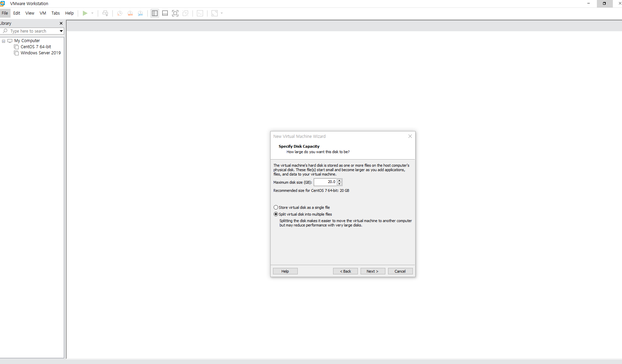Select Store virtual disk as a single file
Image resolution: width=622 pixels, height=364 pixels.
[x=301, y=207]
